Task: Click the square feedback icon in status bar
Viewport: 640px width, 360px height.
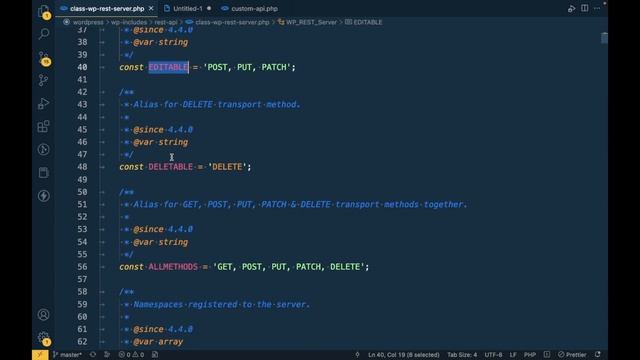Action: 547,355
